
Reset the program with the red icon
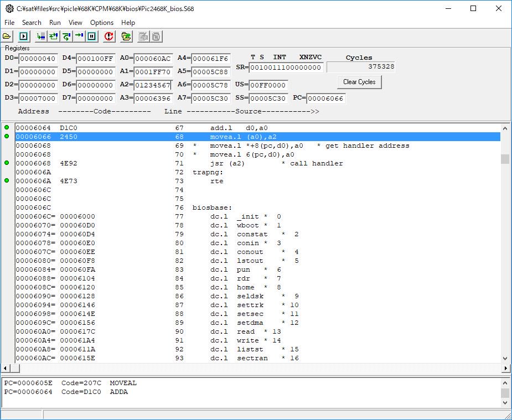click(x=108, y=36)
